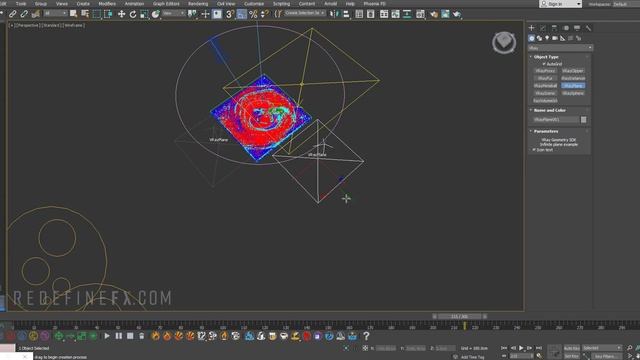The width and height of the screenshot is (640, 360).
Task: Open the VRay geometry category dropdown
Action: tap(560, 48)
